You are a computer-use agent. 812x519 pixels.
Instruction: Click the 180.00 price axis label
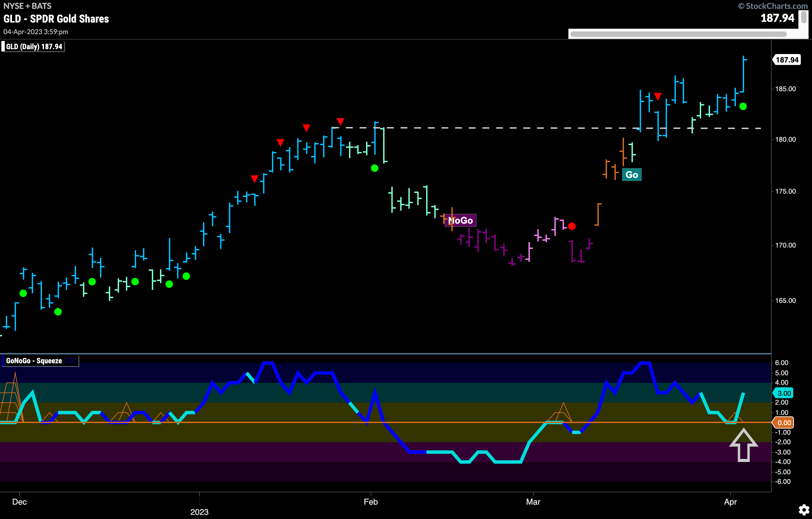click(x=785, y=139)
